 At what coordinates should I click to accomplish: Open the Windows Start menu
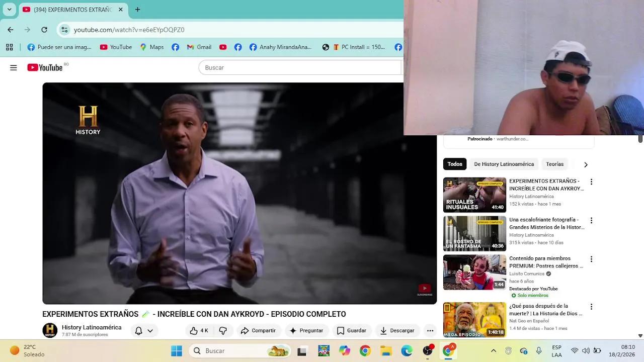coord(177,351)
